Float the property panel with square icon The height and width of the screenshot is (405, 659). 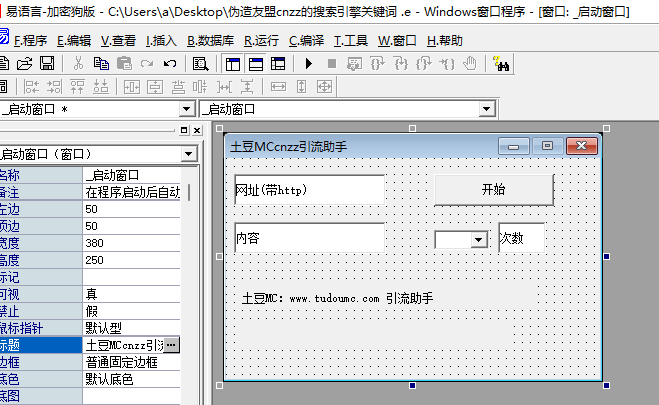pyautogui.click(x=184, y=130)
